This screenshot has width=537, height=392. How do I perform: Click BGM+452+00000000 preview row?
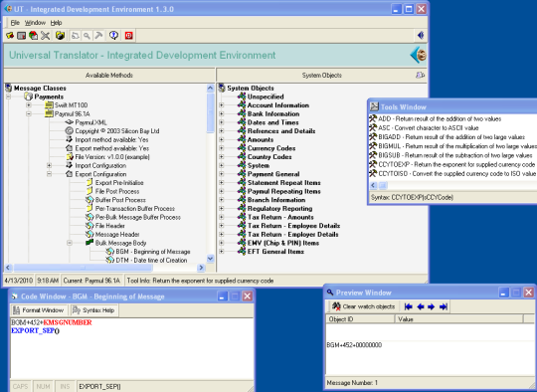(x=354, y=345)
